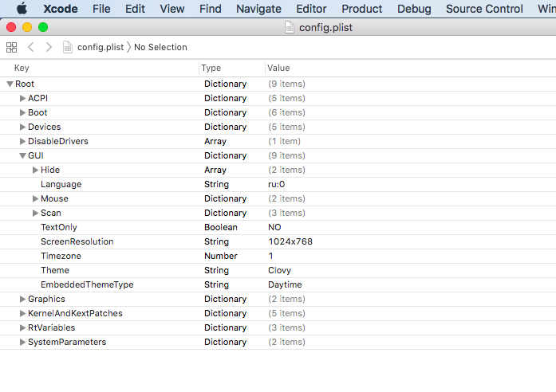Click config.plist in the jump bar
This screenshot has height=392, width=556.
[101, 47]
